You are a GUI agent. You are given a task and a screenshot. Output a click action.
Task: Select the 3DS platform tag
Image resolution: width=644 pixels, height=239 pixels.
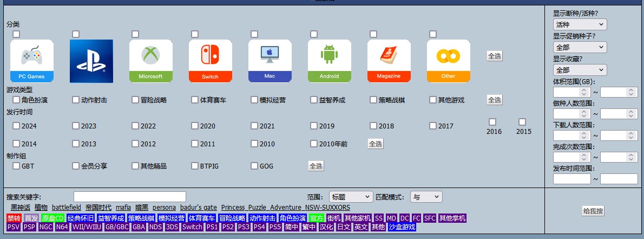point(172,227)
